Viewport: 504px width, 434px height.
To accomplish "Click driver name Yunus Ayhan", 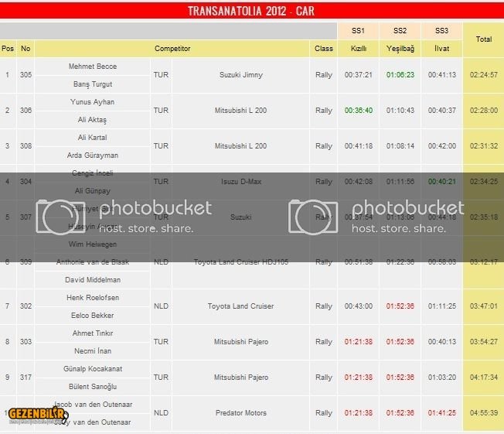I will click(92, 102).
